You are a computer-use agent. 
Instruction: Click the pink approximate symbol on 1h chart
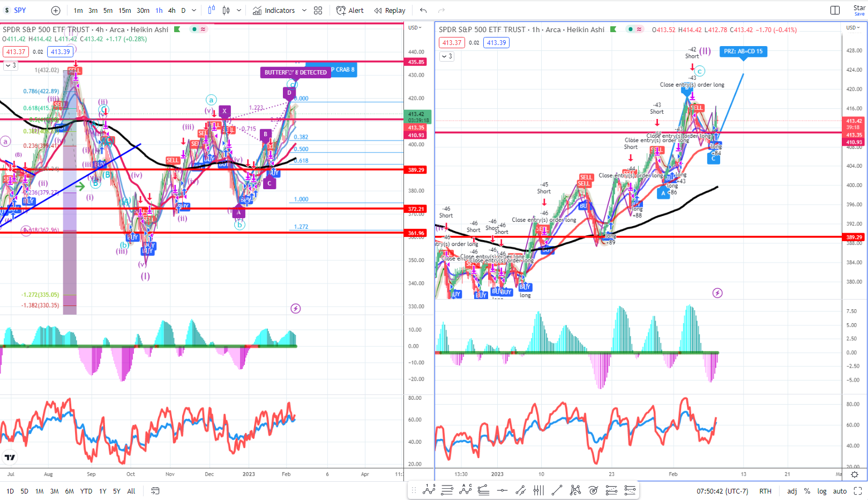coord(639,29)
